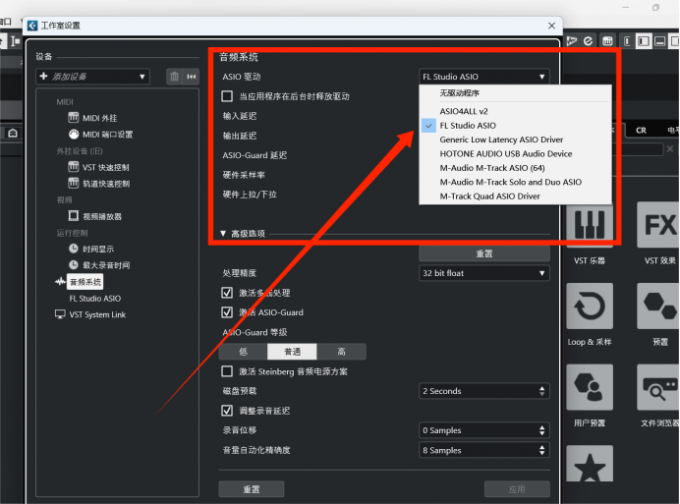680x504 pixels.
Task: Toggle 激活 ASIO-Guard checkbox
Action: (227, 312)
